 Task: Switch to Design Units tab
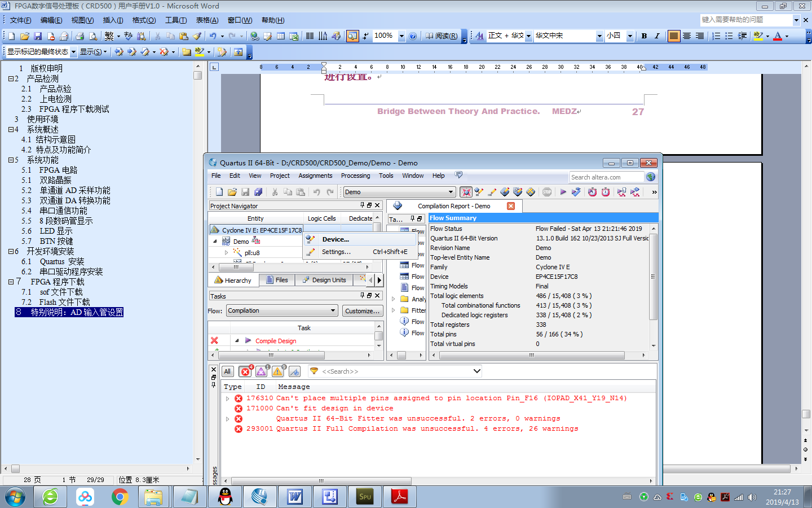[x=324, y=280]
